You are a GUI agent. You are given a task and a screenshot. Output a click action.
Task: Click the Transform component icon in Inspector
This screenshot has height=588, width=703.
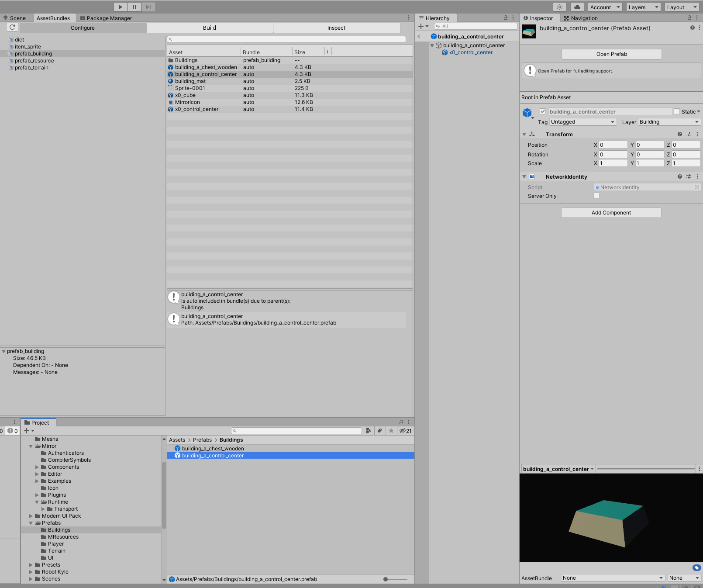532,134
